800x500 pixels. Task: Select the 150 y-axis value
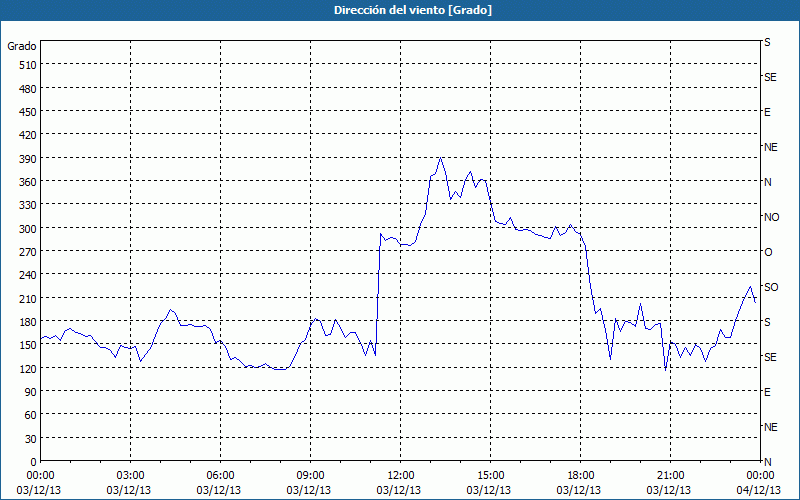tap(29, 345)
